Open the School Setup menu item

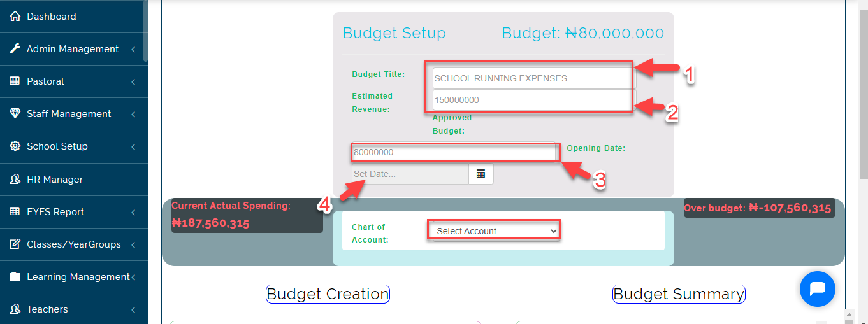coord(74,146)
